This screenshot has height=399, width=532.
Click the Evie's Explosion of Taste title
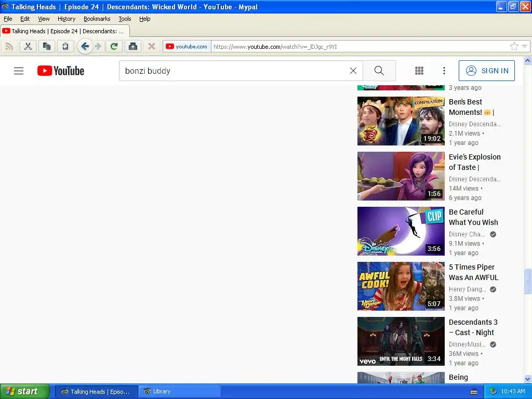point(475,162)
